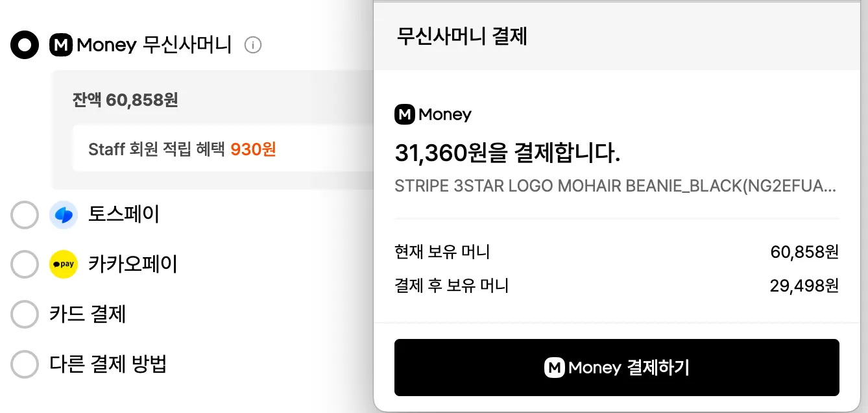Select the 다른 결제 방법 option
The width and height of the screenshot is (868, 413).
point(24,364)
